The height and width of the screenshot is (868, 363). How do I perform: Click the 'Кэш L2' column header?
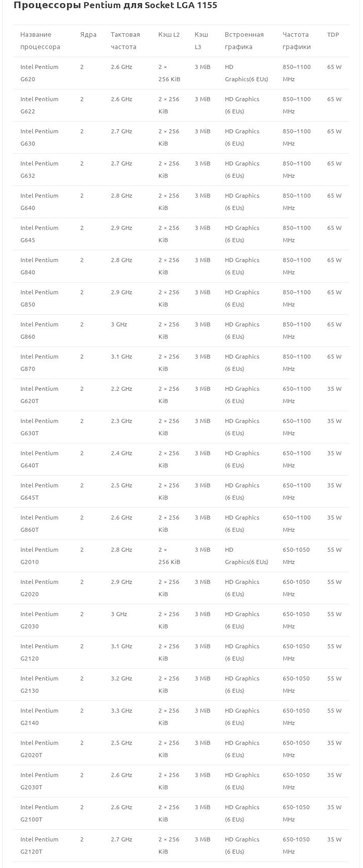click(169, 35)
